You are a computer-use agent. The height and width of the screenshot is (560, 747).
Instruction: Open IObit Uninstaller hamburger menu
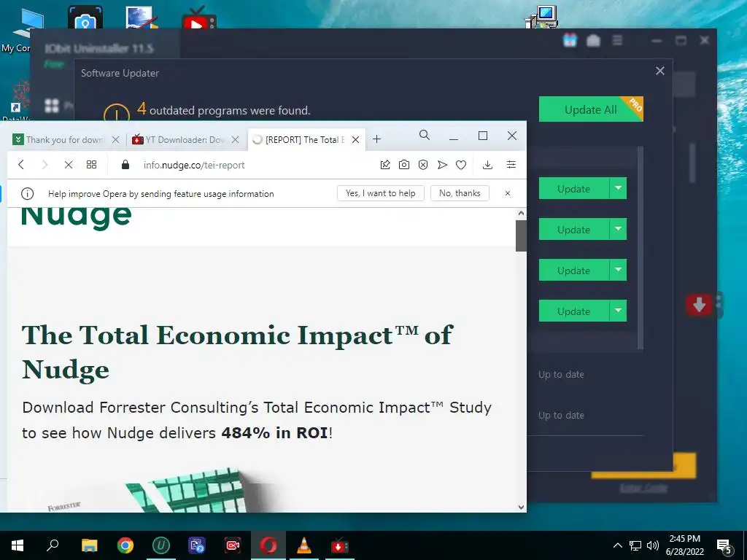point(617,40)
